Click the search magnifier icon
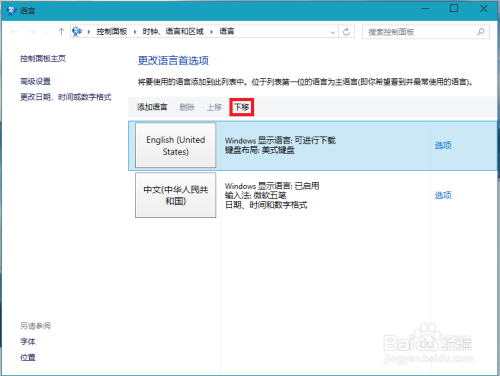500x376 pixels. 481,32
